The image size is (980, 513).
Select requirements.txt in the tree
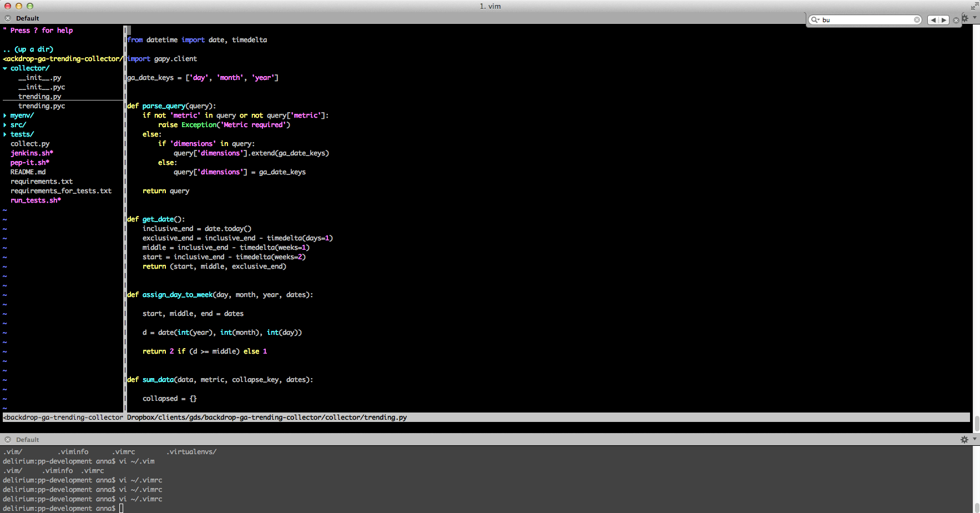(42, 182)
